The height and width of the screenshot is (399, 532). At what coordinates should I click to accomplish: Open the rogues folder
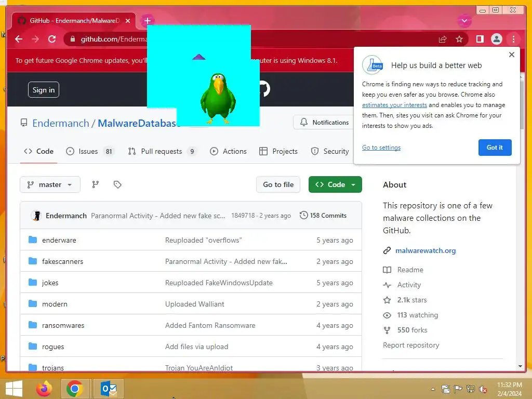coord(53,347)
